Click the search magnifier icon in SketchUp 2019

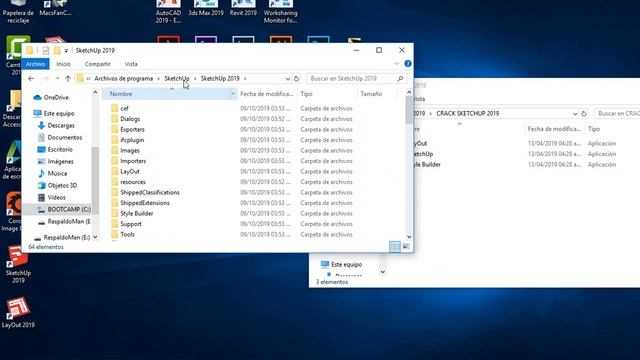pyautogui.click(x=400, y=78)
